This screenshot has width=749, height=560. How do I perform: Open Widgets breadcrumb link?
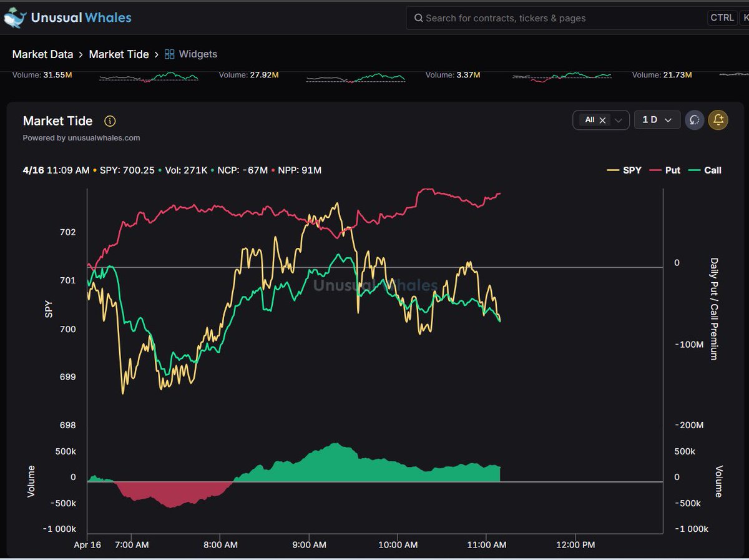tap(198, 54)
